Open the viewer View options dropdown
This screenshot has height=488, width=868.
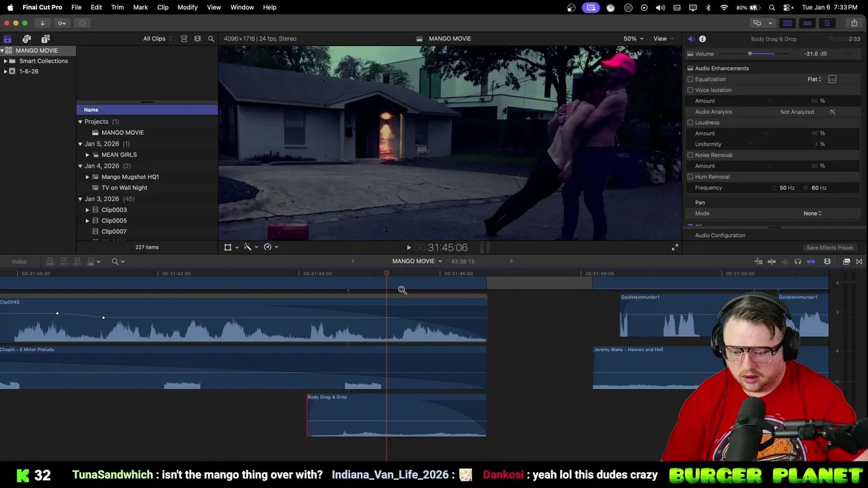coord(663,39)
